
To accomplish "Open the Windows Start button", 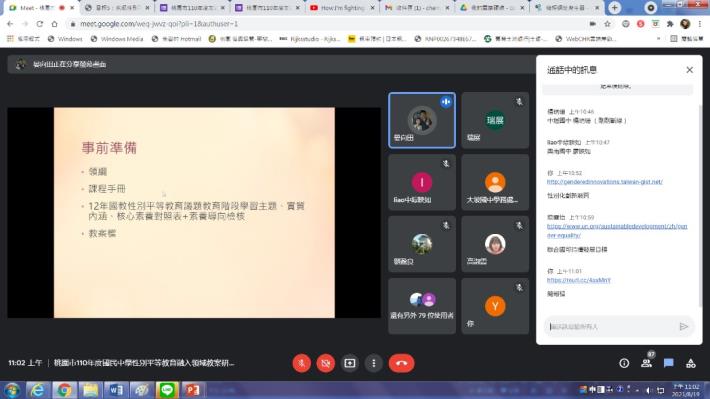I will pyautogui.click(x=12, y=390).
